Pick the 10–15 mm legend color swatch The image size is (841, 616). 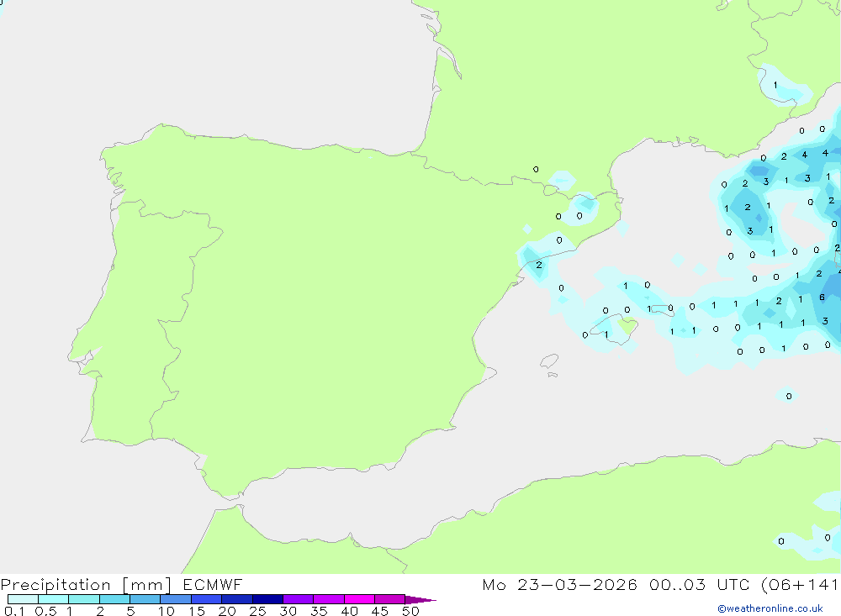176,599
